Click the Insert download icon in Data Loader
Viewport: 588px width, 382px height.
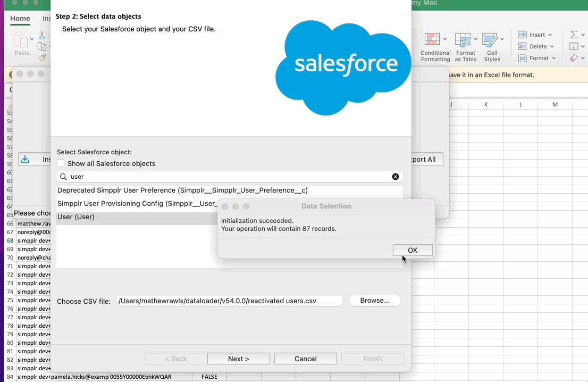point(25,159)
